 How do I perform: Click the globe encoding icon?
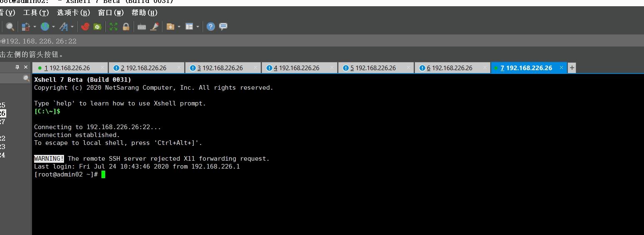point(44,27)
